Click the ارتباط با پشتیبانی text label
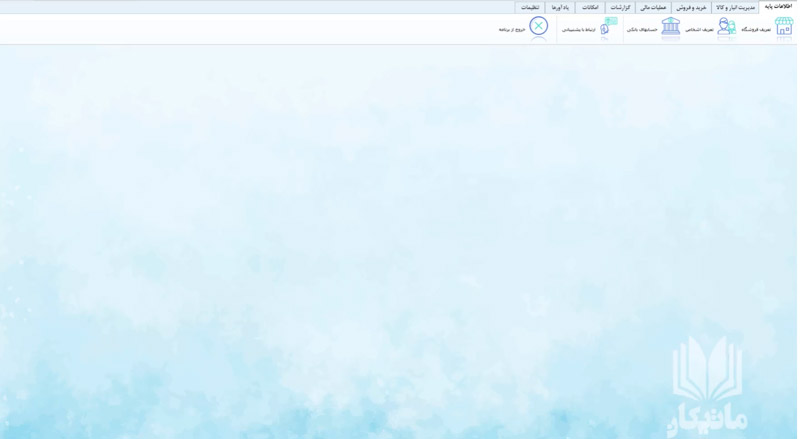The height and width of the screenshot is (439, 800). click(x=579, y=30)
